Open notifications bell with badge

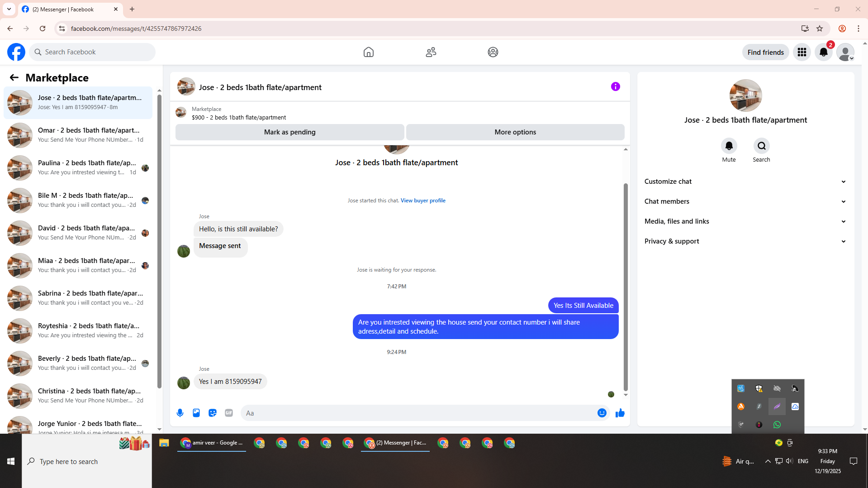[x=824, y=52]
